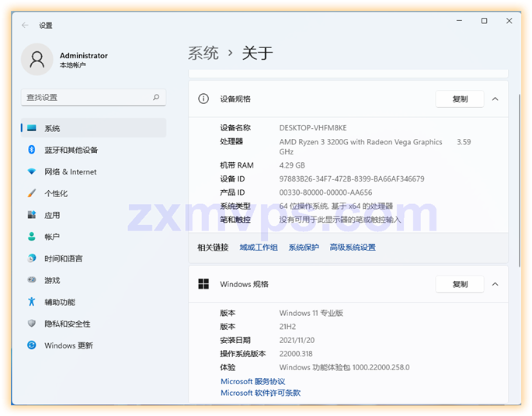Go to Windows 更新 page
Screen dimensions: 532x416
[x=94, y=345]
